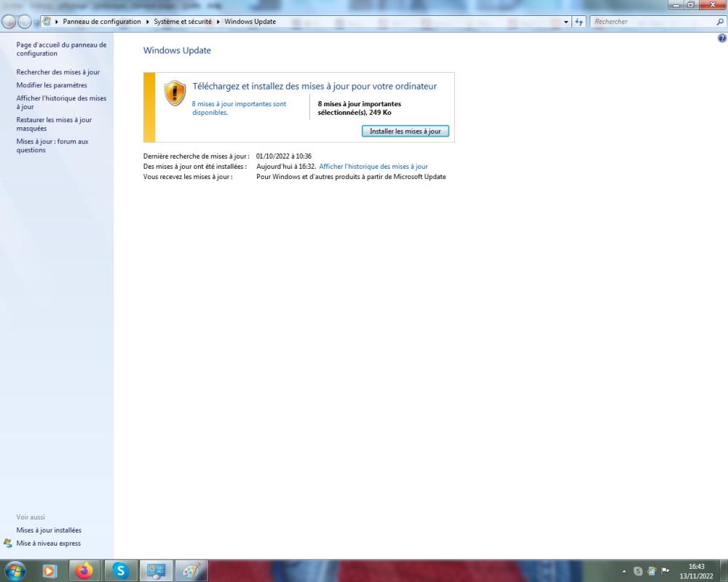
Task: Click the Windows Update page heading
Action: (x=177, y=51)
